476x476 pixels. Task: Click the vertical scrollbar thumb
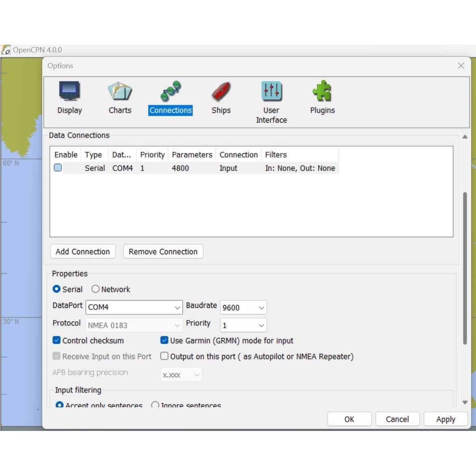465,268
